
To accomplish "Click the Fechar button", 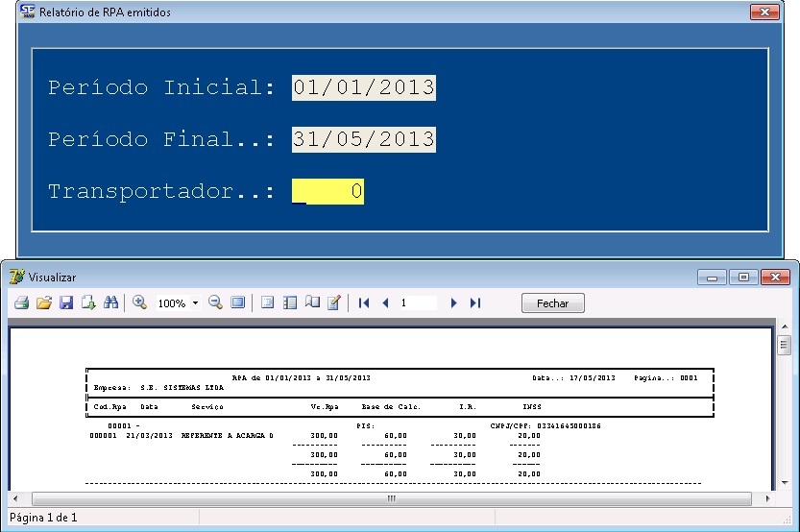I will [552, 303].
